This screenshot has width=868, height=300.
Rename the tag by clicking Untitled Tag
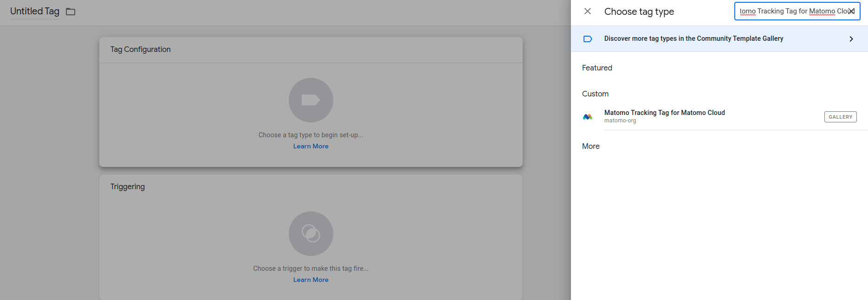pyautogui.click(x=35, y=12)
